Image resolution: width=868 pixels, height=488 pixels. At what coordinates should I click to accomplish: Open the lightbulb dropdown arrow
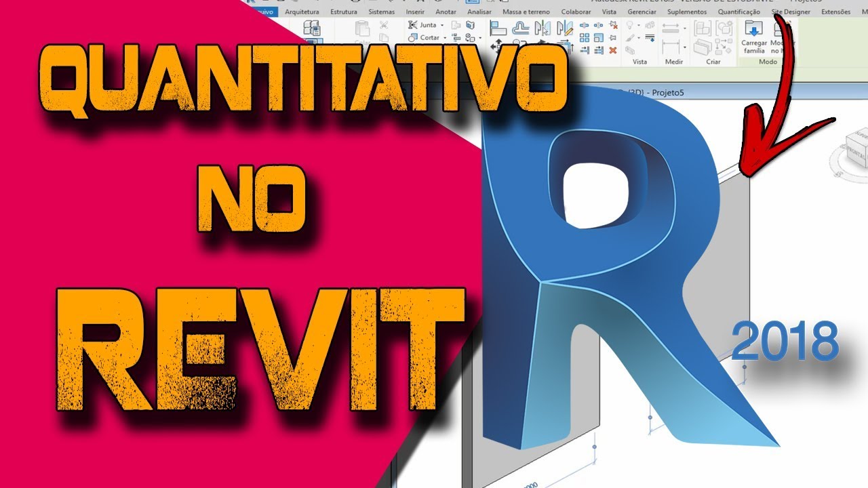click(639, 24)
